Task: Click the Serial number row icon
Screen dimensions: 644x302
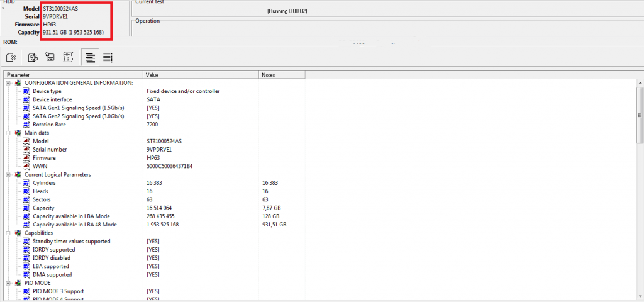Action: (26, 150)
